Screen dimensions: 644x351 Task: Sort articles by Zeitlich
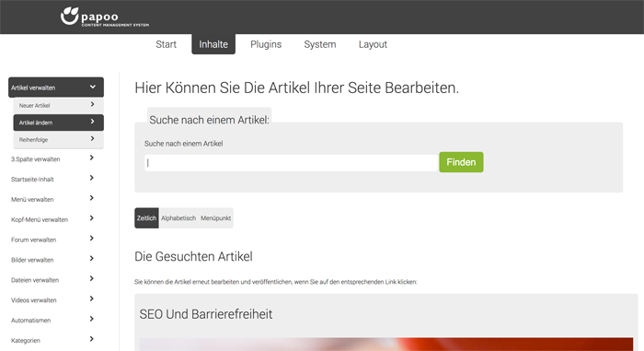click(146, 218)
